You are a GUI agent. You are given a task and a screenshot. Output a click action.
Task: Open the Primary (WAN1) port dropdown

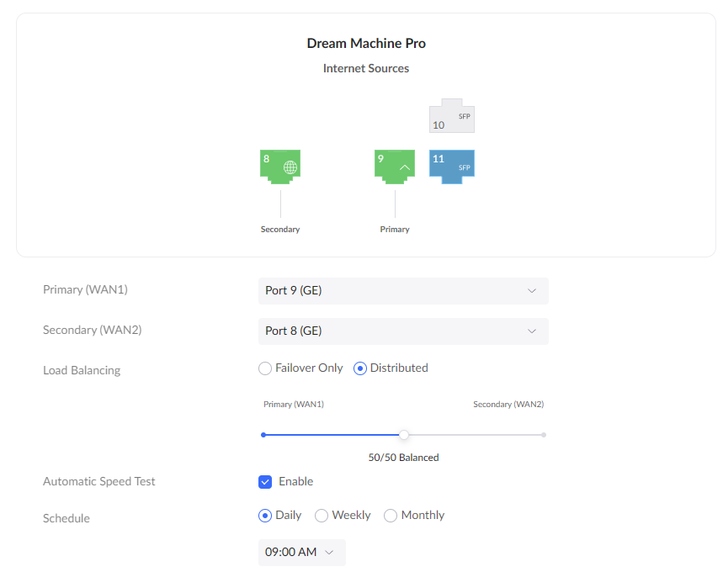coord(402,291)
